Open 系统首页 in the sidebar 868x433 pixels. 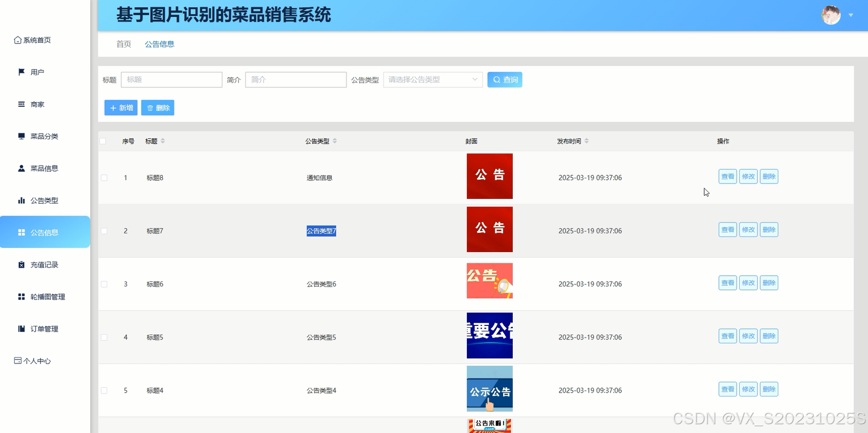[x=45, y=40]
